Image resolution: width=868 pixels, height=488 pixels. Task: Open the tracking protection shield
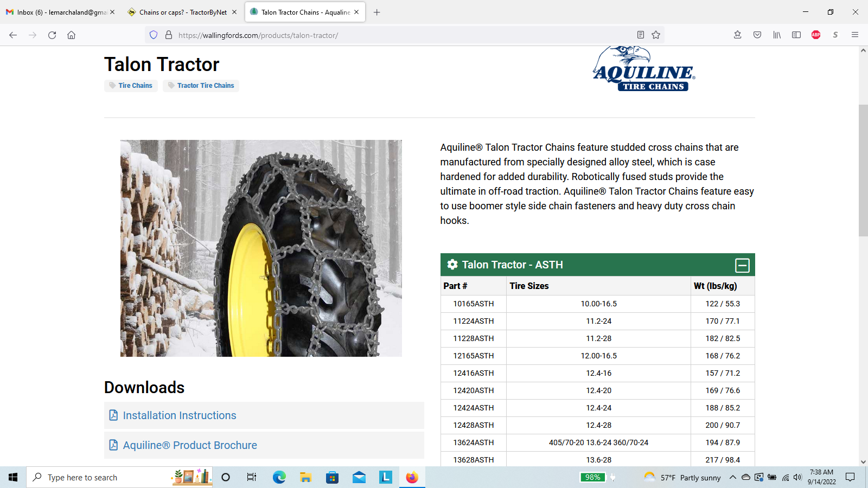point(154,35)
